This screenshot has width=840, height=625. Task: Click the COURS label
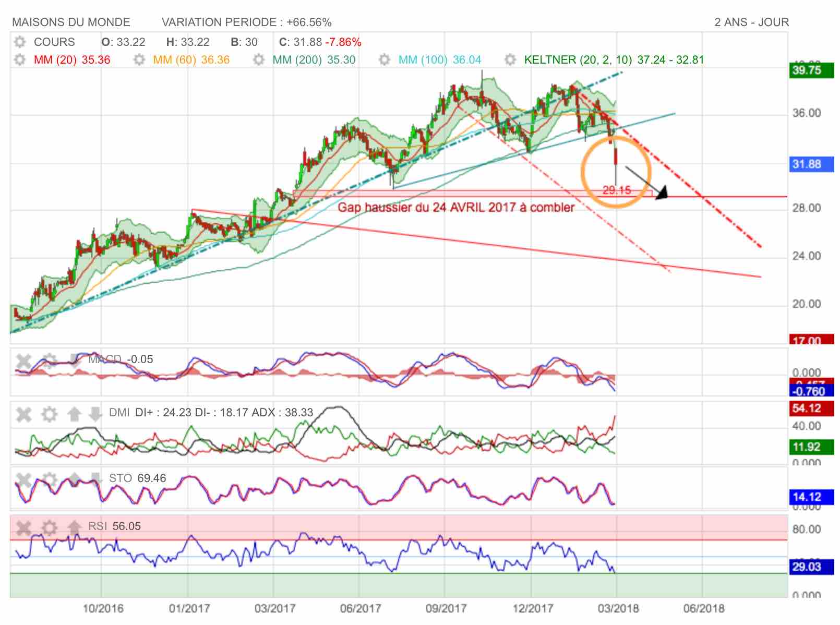(x=54, y=42)
